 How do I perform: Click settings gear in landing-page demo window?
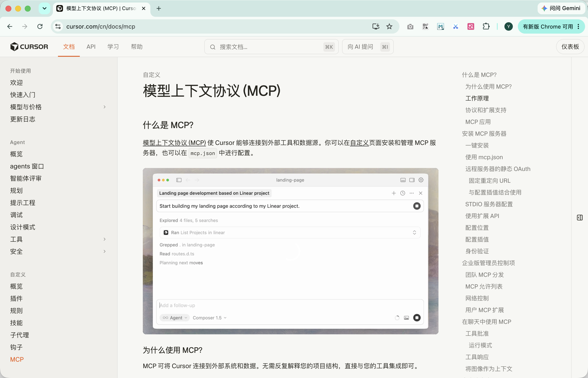point(421,180)
